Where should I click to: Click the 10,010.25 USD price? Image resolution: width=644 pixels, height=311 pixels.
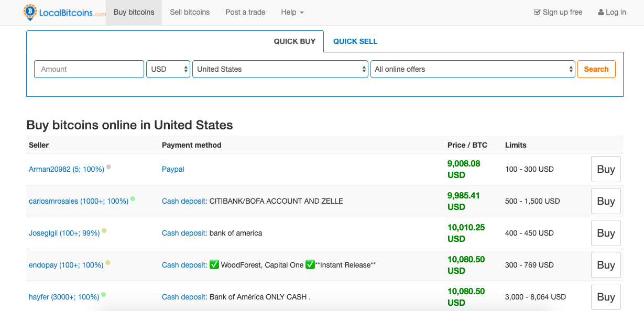pos(466,233)
